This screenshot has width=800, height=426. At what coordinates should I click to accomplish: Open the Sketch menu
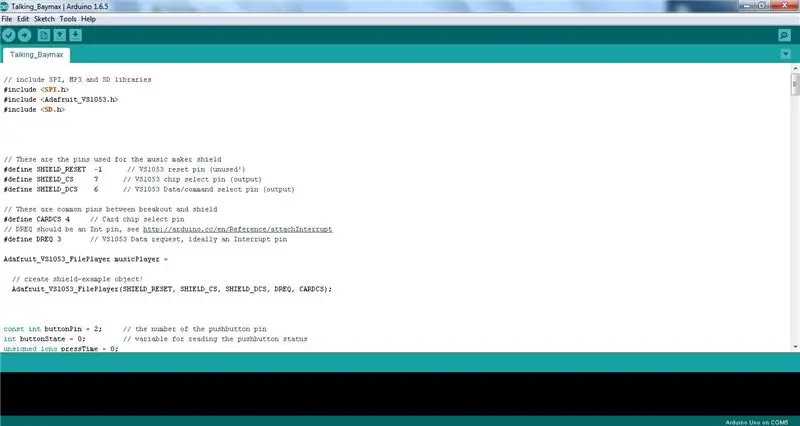tap(44, 19)
